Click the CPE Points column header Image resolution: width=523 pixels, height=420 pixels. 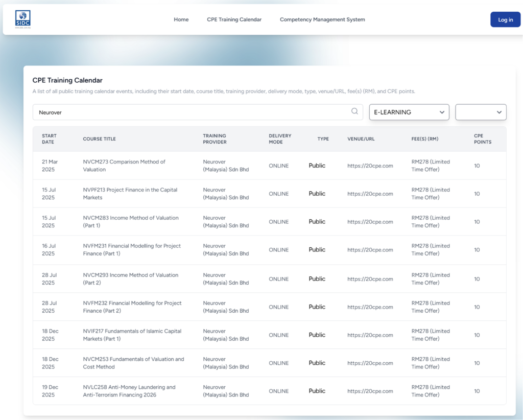coord(482,139)
